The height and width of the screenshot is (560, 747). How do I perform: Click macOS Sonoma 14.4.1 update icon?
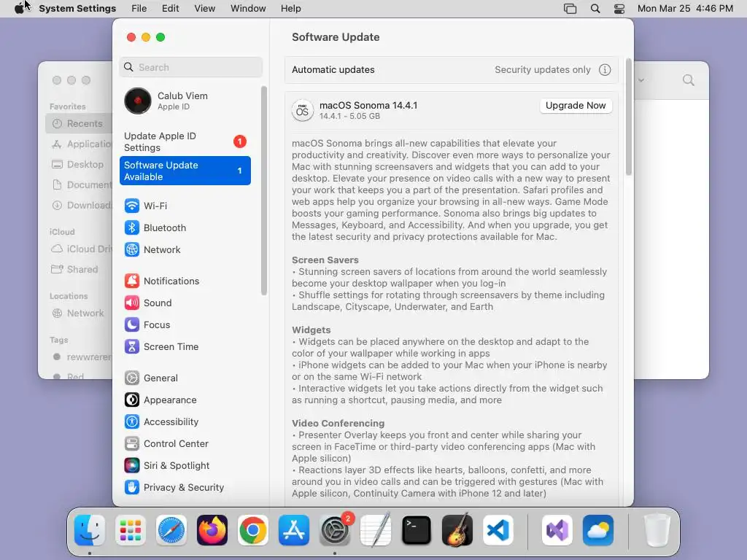(302, 111)
